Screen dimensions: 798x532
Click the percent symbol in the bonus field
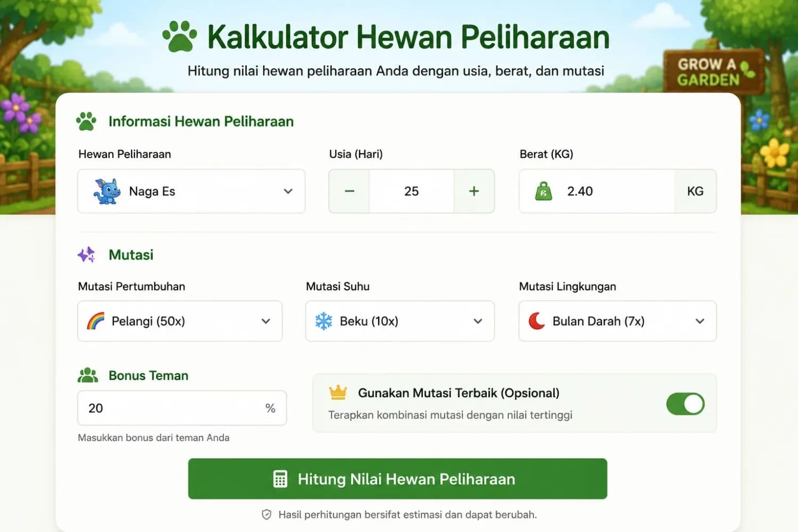[270, 408]
